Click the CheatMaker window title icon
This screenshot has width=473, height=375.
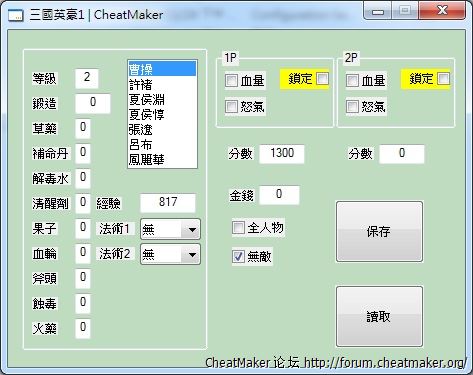[x=15, y=15]
